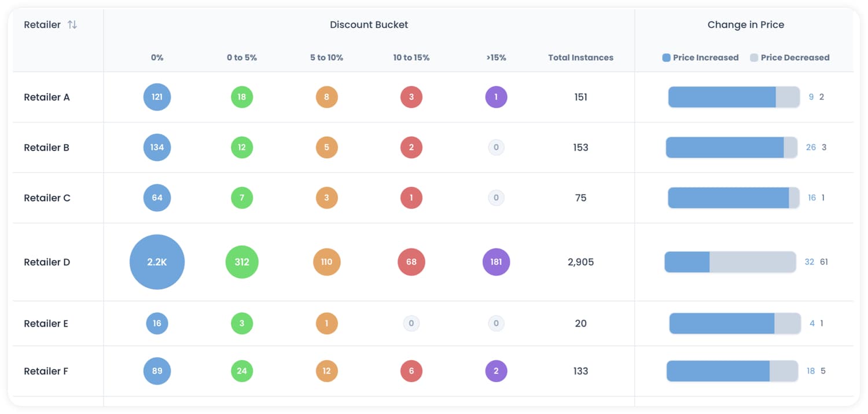868x414 pixels.
Task: Select the green 312 bubble for Retailer D
Action: click(242, 262)
